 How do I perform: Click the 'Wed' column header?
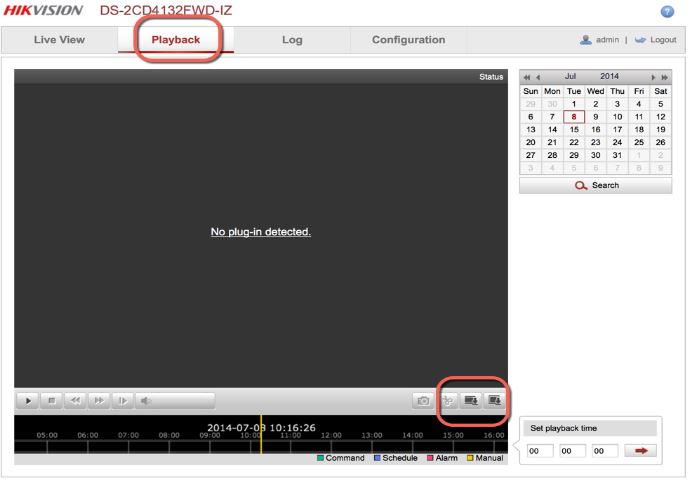coord(595,91)
